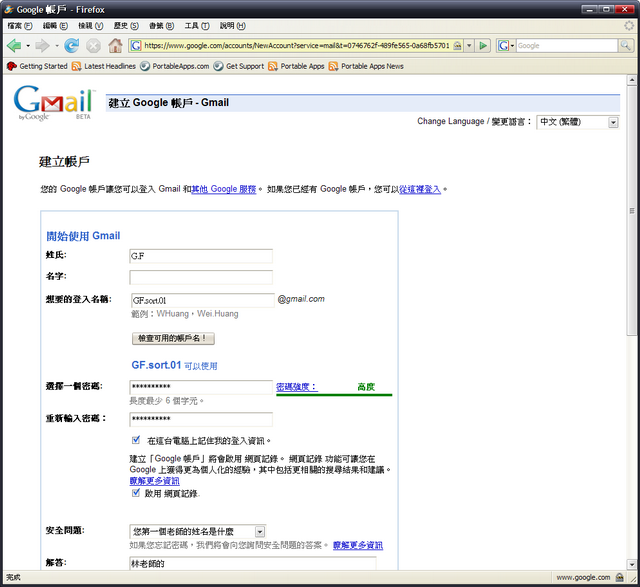Go back with the green Back arrow
This screenshot has height=587, width=640.
[x=13, y=45]
